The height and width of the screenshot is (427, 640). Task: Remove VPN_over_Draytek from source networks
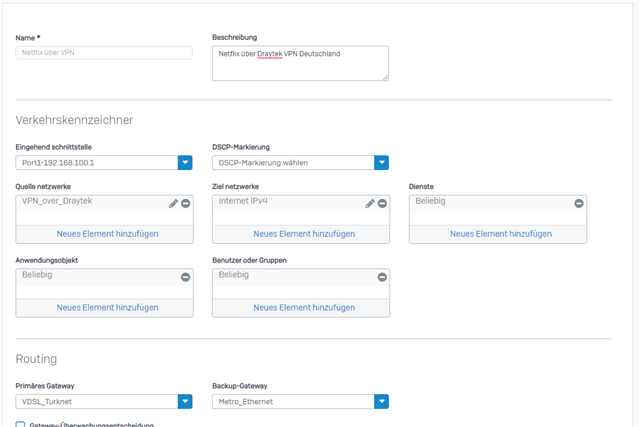click(186, 203)
